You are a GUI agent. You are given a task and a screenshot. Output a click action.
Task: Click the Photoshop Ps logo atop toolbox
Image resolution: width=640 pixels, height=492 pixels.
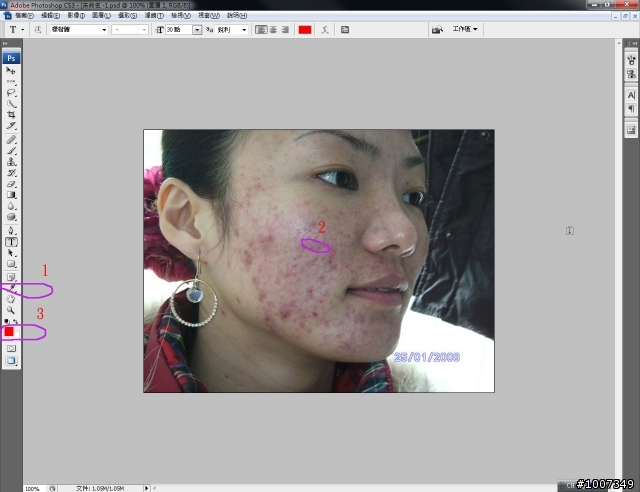(11, 58)
